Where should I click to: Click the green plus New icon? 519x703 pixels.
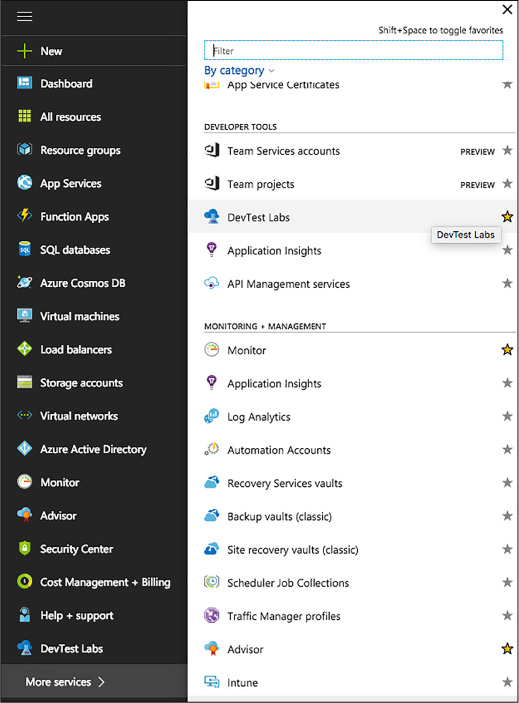point(24,51)
